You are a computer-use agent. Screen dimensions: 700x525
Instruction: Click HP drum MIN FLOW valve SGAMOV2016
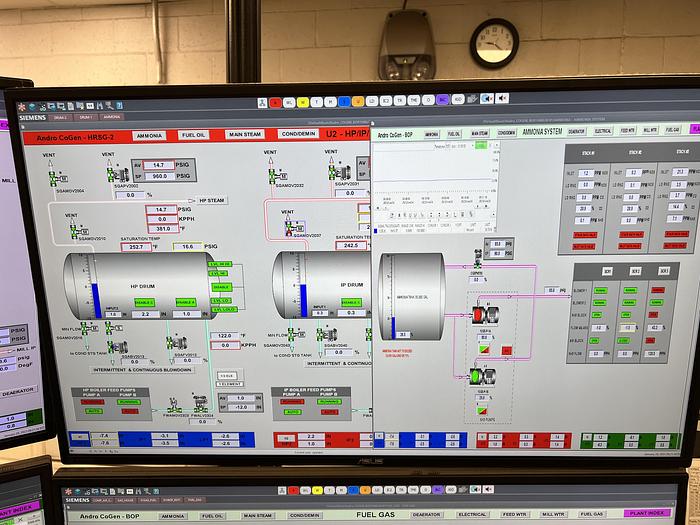89,328
